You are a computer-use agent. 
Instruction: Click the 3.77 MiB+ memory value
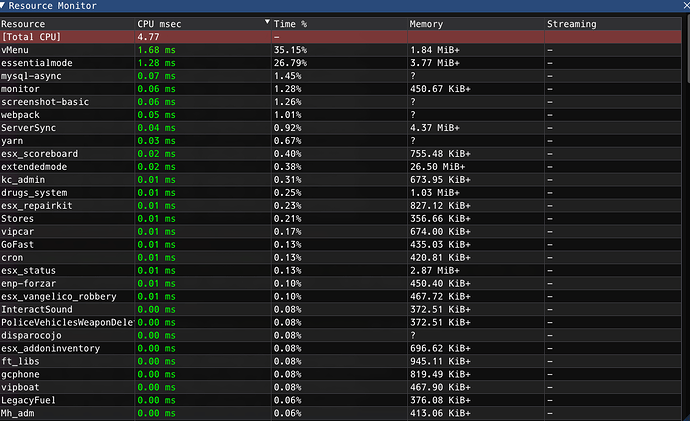pos(435,63)
